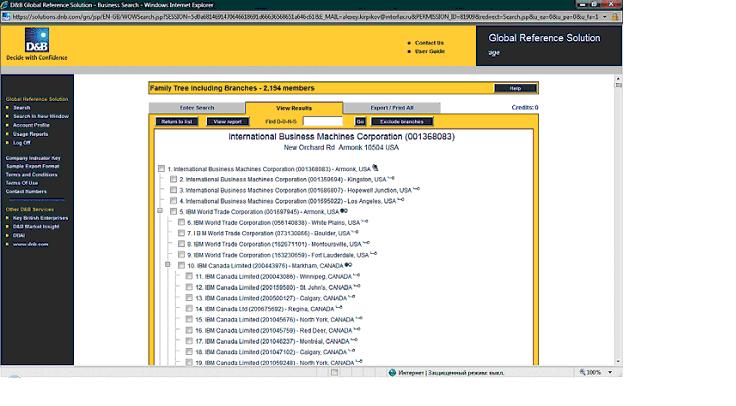Click the D&B logo in the header
Screen dimensions: 736x406
tap(37, 40)
